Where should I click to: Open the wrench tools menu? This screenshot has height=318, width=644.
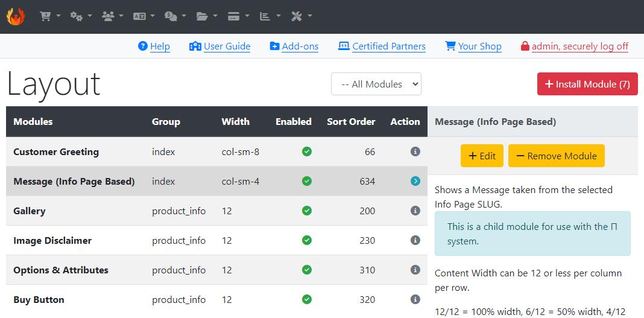(x=301, y=16)
